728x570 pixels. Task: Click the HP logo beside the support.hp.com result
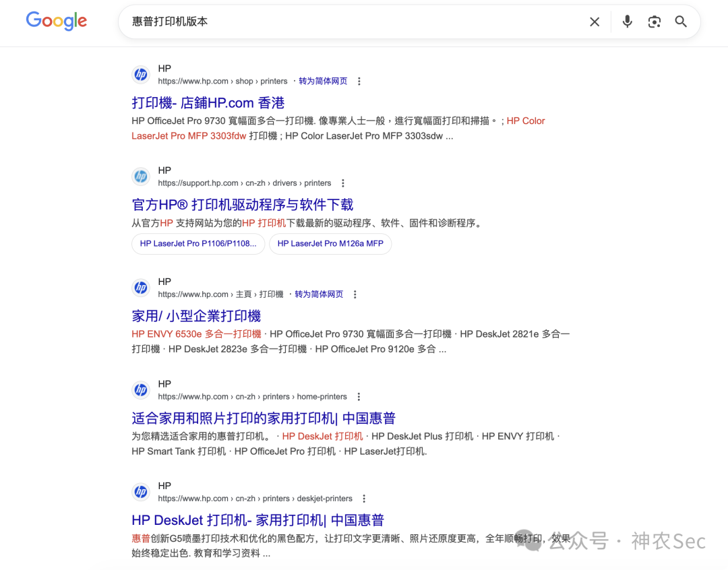[141, 176]
